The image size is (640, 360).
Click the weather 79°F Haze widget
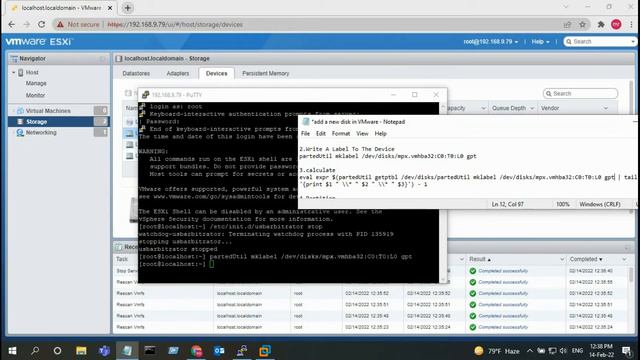pyautogui.click(x=497, y=351)
